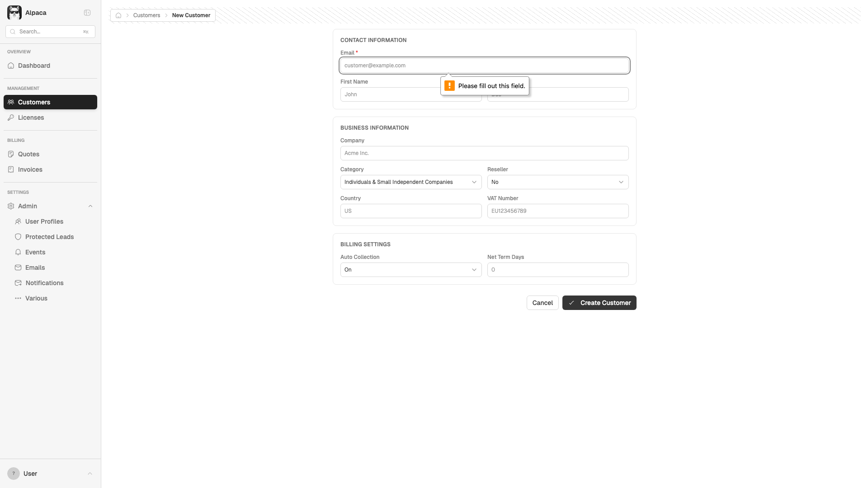Image resolution: width=868 pixels, height=488 pixels.
Task: Open User Profiles under Admin
Action: tap(45, 221)
